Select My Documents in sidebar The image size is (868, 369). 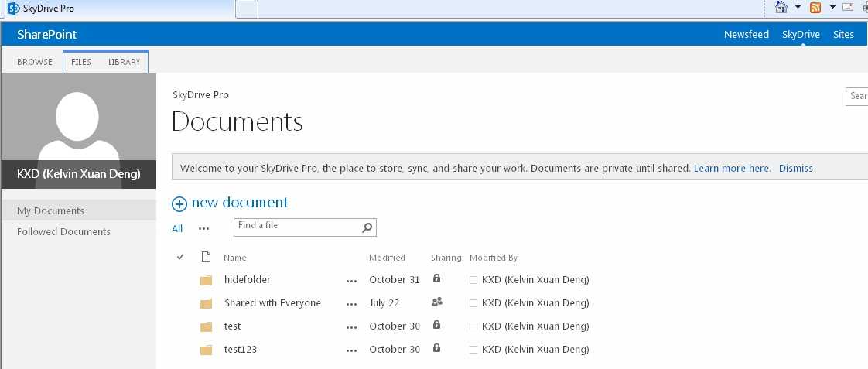[79, 210]
